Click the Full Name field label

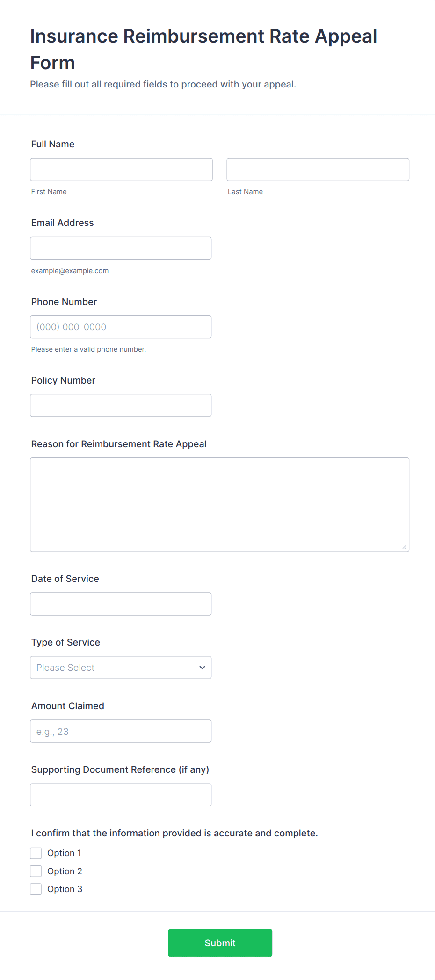click(x=53, y=144)
